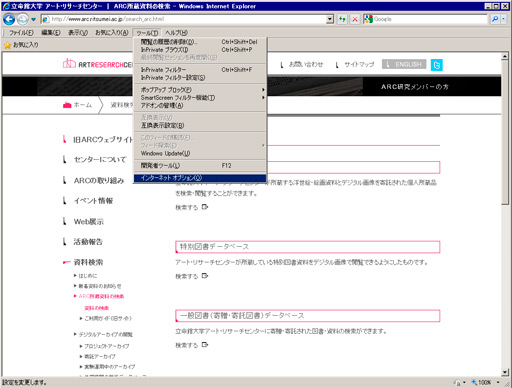
Task: Expand the zoom level dropdown arrow
Action: tap(498, 382)
